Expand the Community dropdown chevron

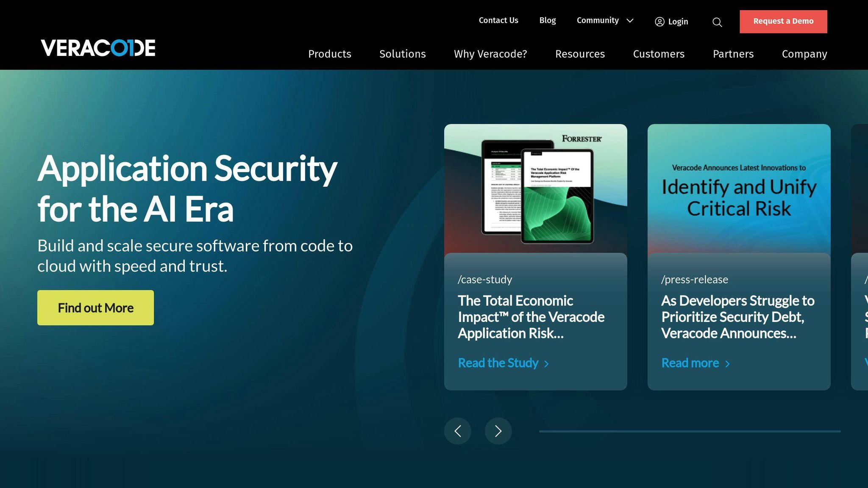click(630, 20)
